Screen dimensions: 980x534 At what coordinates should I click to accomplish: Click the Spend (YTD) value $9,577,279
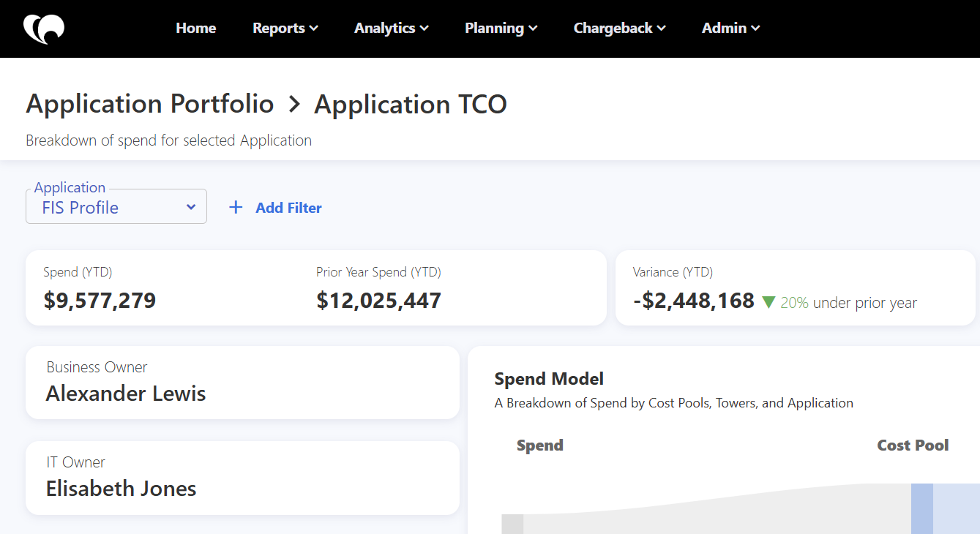tap(100, 301)
